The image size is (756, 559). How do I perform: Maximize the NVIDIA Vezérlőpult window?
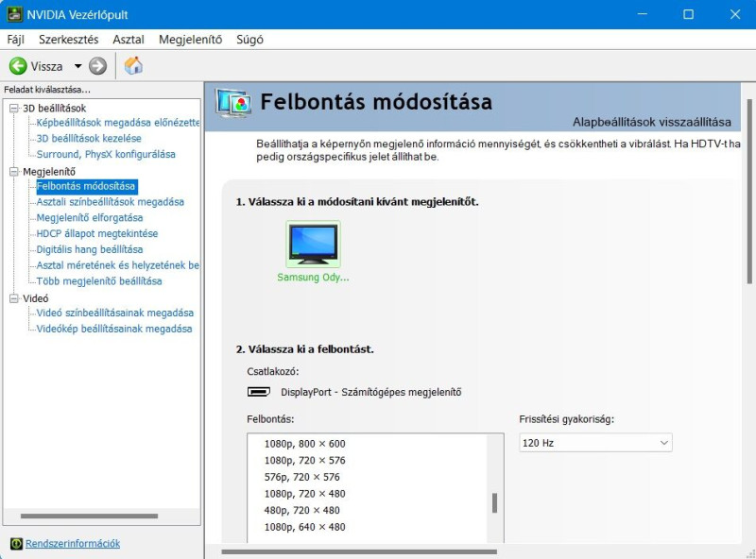(689, 14)
